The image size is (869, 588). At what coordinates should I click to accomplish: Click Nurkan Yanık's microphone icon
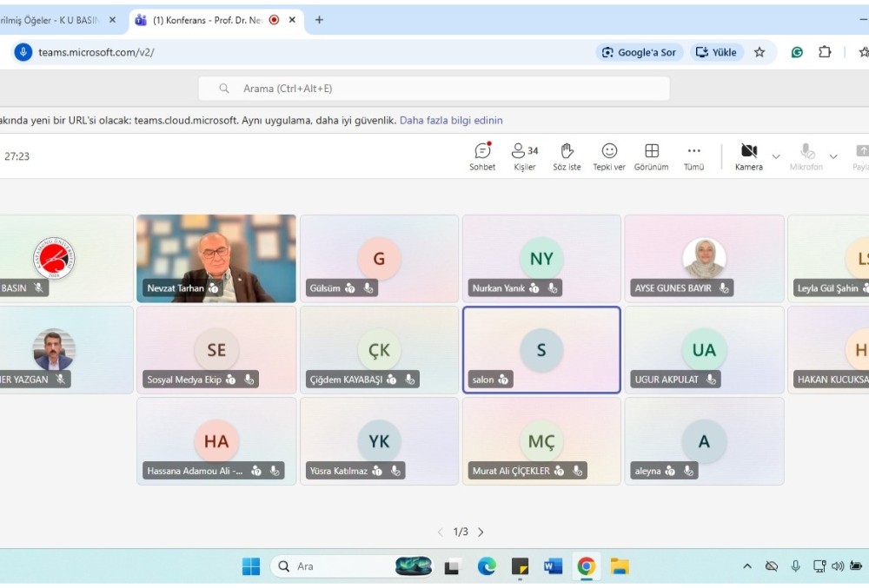552,287
